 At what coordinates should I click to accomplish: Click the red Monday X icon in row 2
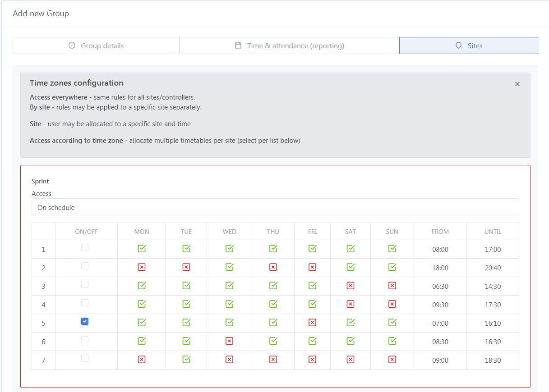142,267
